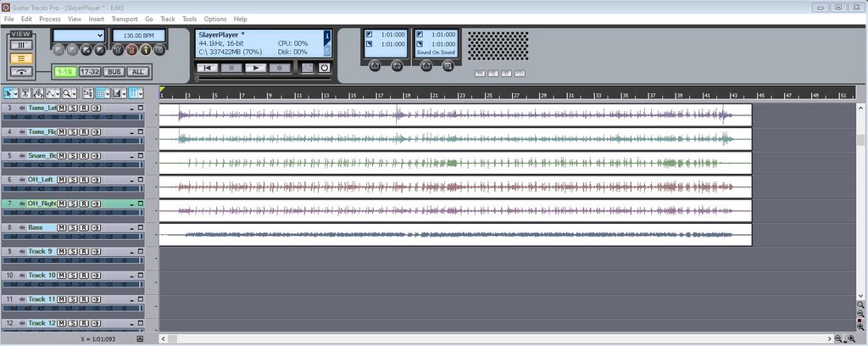Rewind to start of the project

pyautogui.click(x=208, y=68)
